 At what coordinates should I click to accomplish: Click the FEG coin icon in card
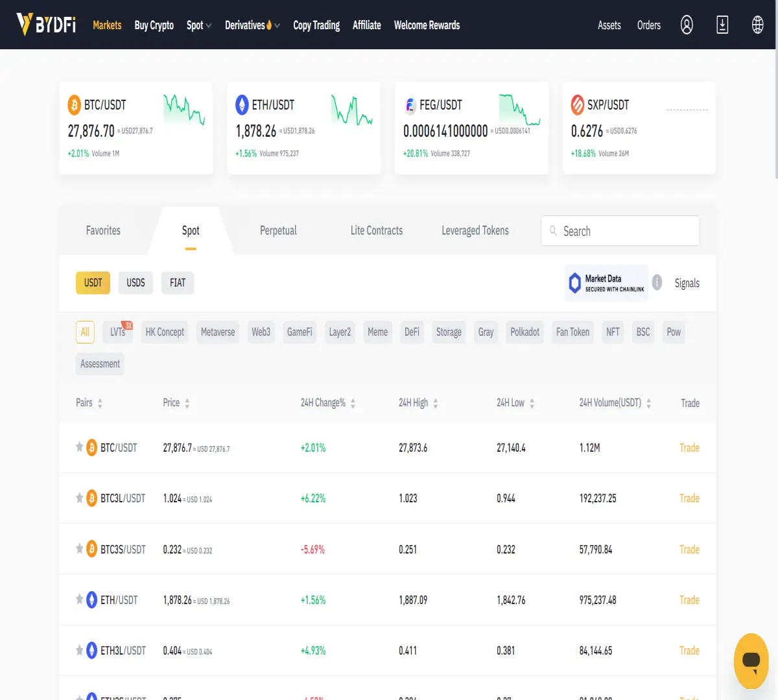[x=410, y=105]
